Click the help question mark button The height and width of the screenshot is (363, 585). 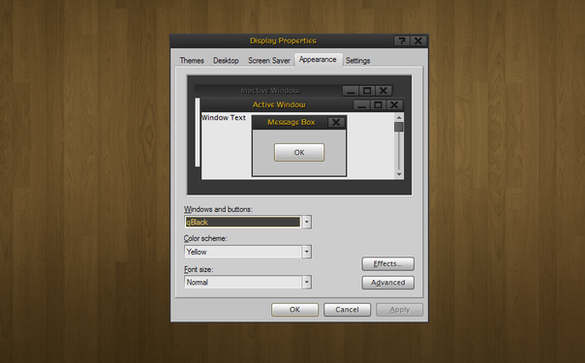[402, 41]
